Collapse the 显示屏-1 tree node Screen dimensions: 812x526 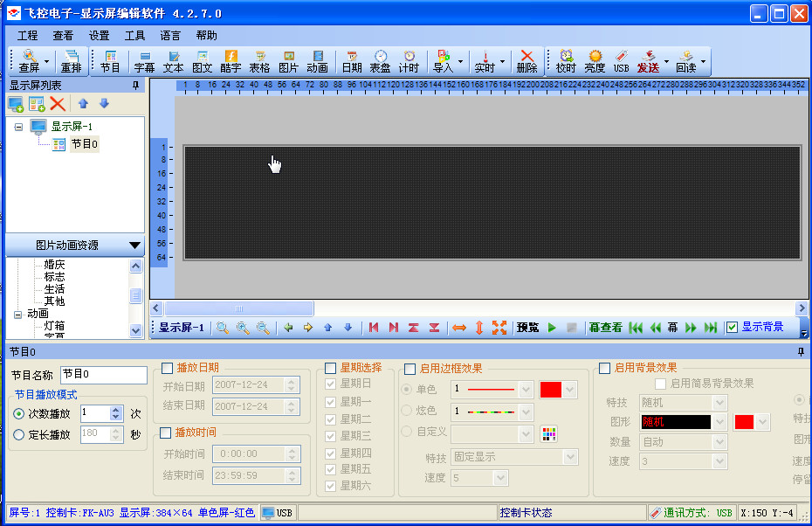18,127
